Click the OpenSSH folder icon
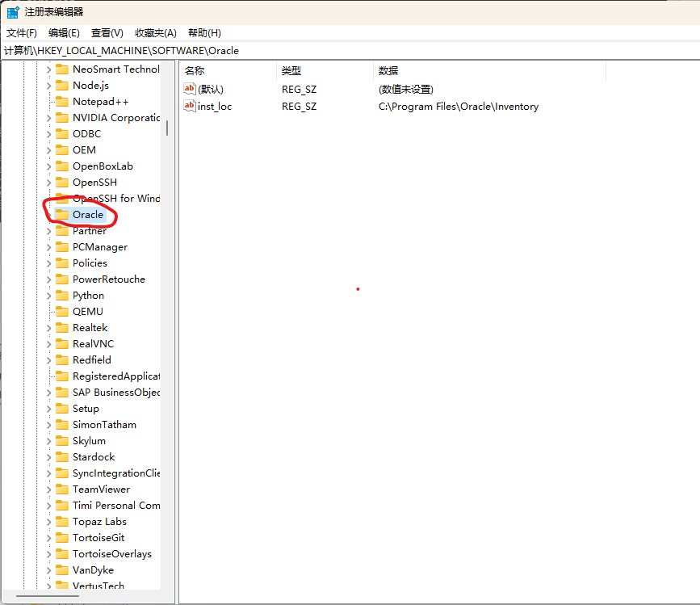This screenshot has width=700, height=605. 62,183
